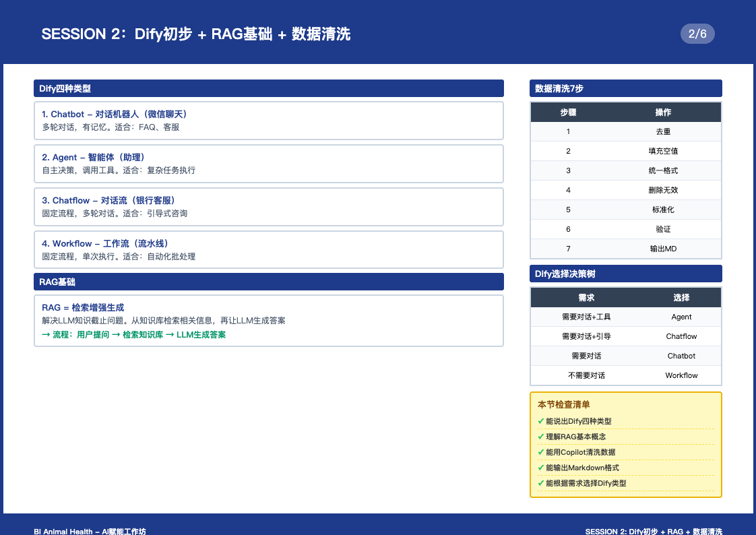The height and width of the screenshot is (535, 756).
Task: Click the Workflow 工作流 card
Action: 268,250
